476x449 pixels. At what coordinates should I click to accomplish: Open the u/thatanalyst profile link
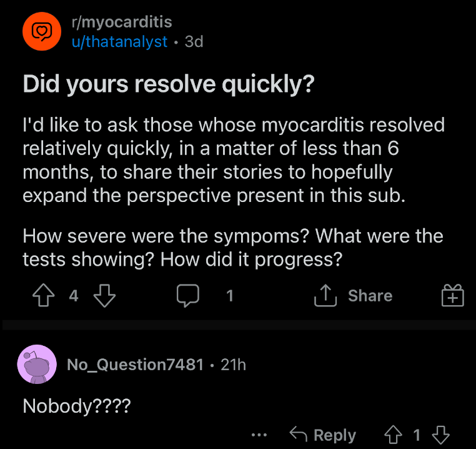[119, 42]
